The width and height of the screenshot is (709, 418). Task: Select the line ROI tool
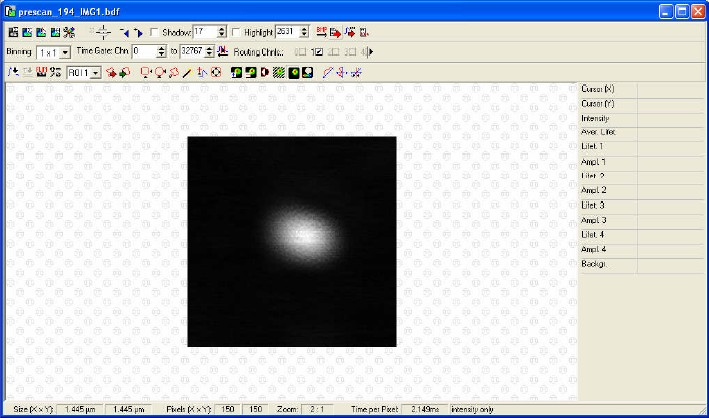point(187,72)
